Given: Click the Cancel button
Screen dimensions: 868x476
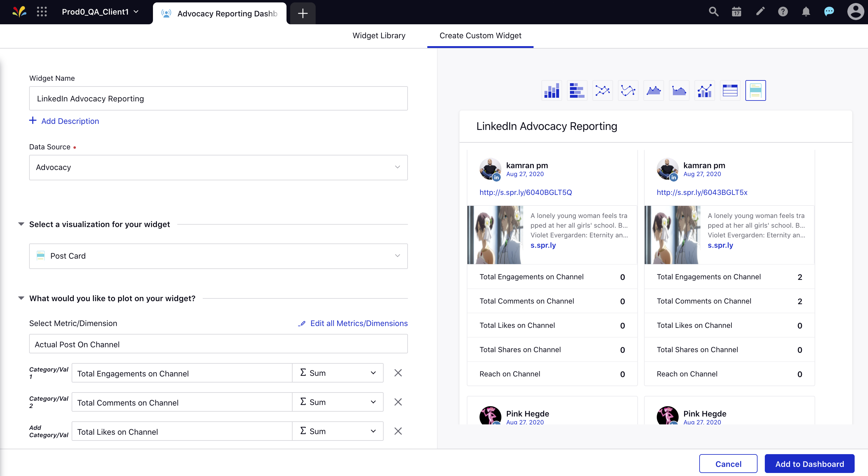Looking at the screenshot, I should (728, 464).
